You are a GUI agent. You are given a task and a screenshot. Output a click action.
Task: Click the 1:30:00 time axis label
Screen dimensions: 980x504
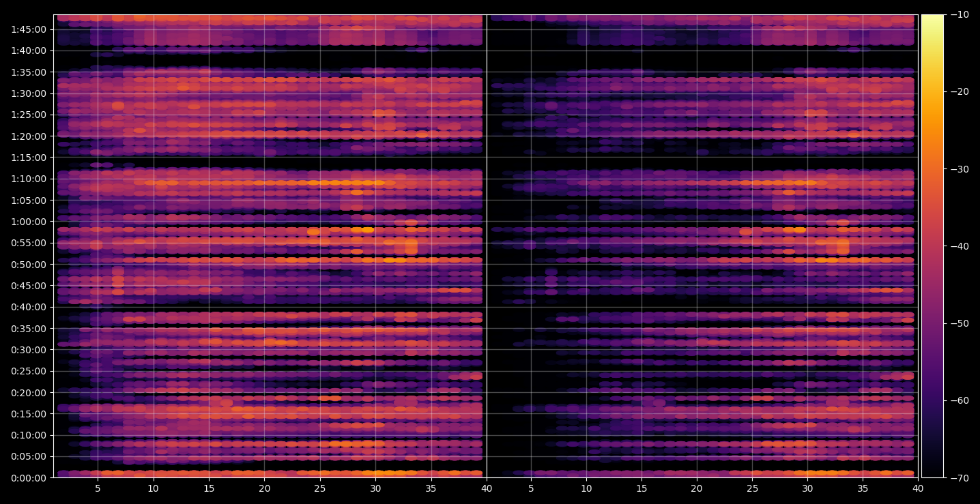[x=29, y=93]
